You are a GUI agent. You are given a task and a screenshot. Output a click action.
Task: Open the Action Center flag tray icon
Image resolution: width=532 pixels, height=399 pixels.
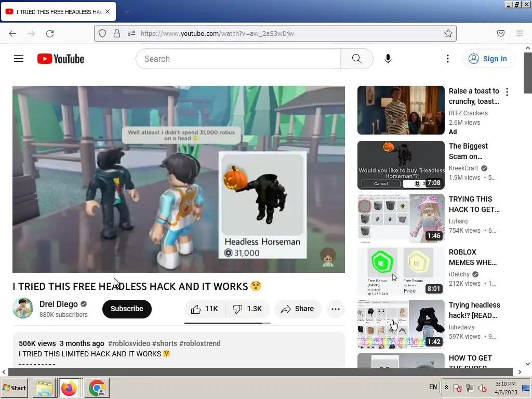point(457,388)
